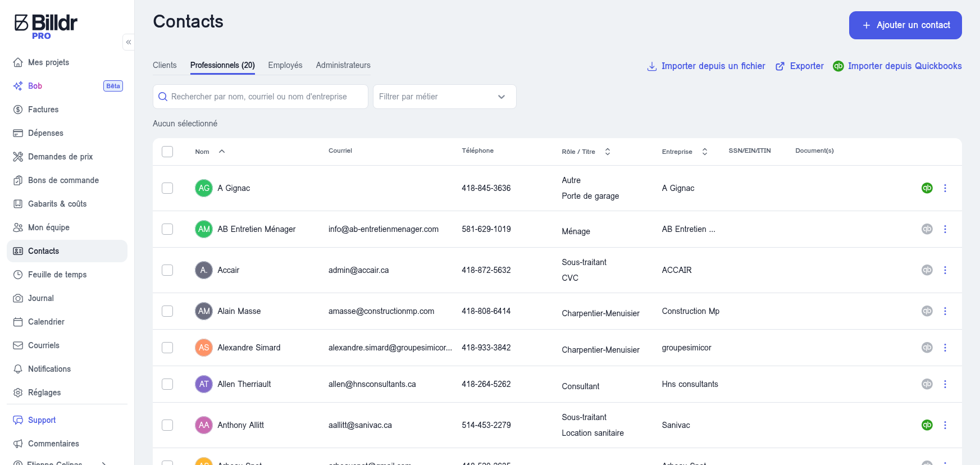Click the Exporter link
This screenshot has width=980, height=465.
(800, 66)
